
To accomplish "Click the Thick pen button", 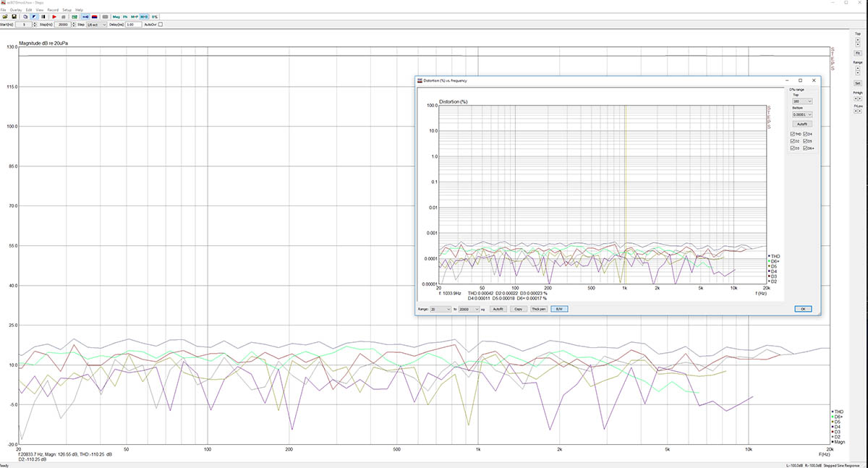I will 538,309.
